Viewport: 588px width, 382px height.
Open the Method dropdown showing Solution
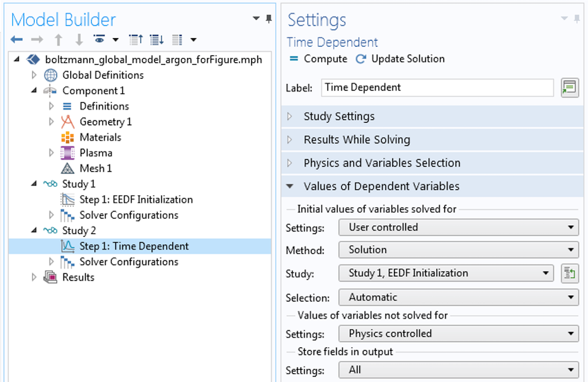click(x=459, y=250)
